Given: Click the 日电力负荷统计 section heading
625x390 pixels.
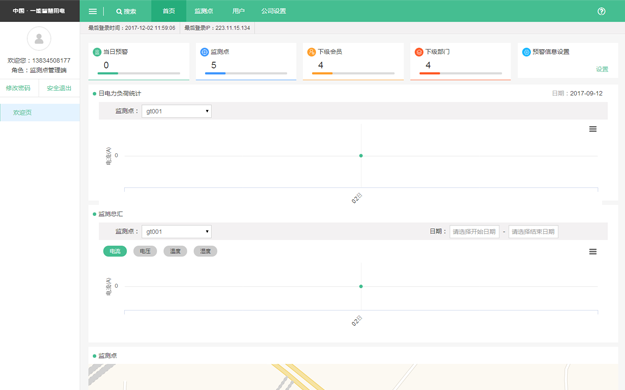Looking at the screenshot, I should (120, 93).
